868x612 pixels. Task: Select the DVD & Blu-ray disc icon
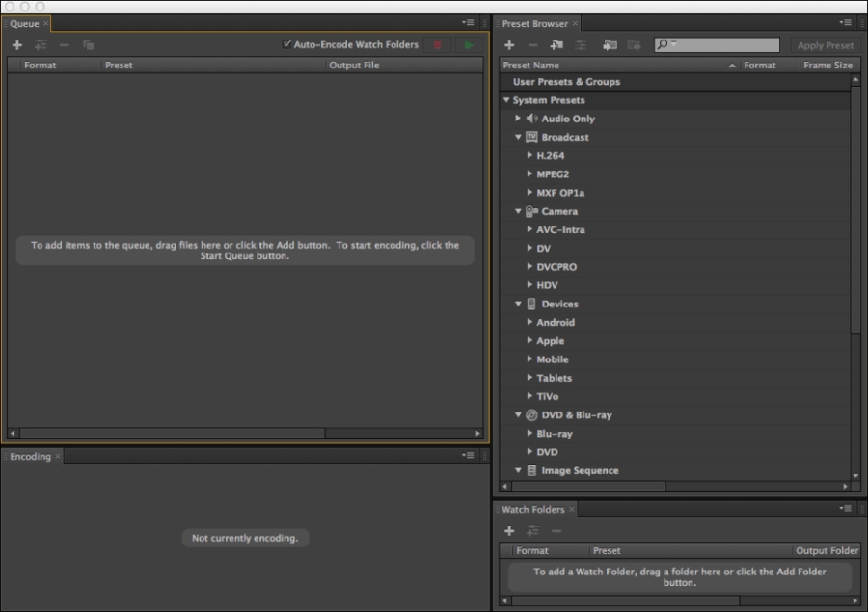tap(531, 414)
